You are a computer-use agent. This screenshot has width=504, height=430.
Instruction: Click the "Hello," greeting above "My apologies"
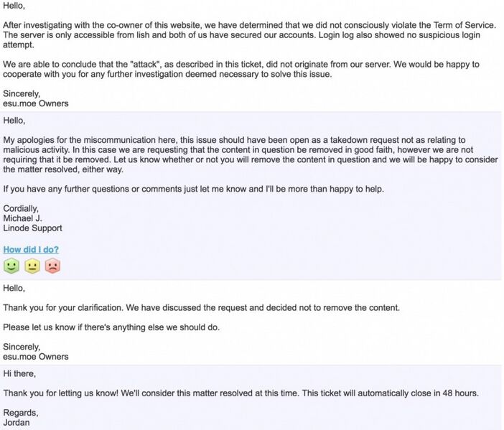pos(14,121)
